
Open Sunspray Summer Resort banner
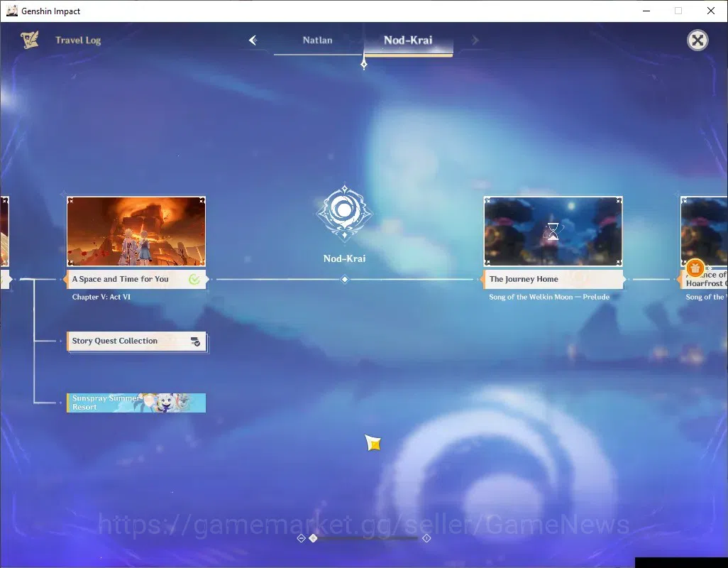pyautogui.click(x=136, y=403)
